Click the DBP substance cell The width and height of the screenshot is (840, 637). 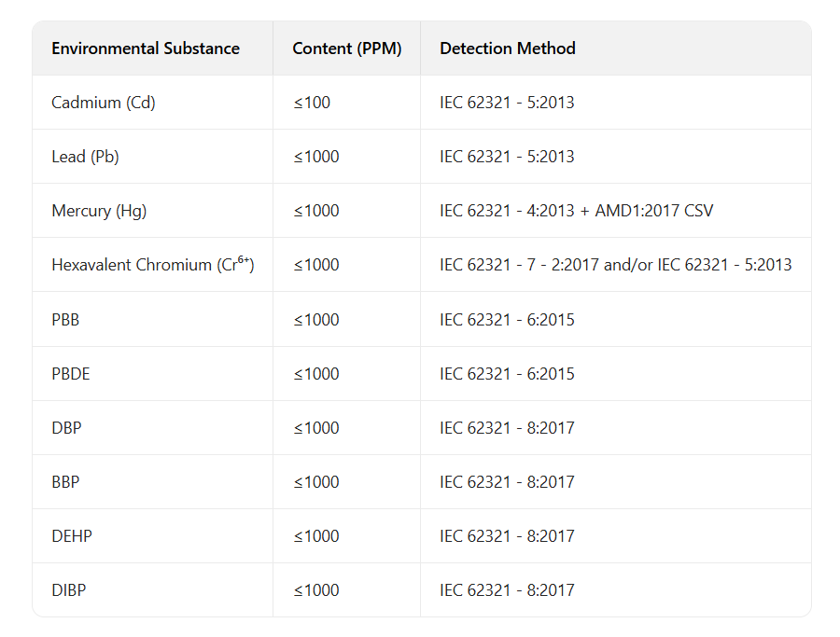tap(66, 428)
